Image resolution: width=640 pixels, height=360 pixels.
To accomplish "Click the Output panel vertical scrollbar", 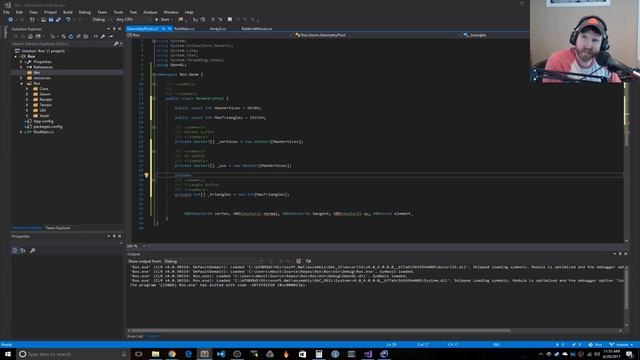I will point(626,289).
